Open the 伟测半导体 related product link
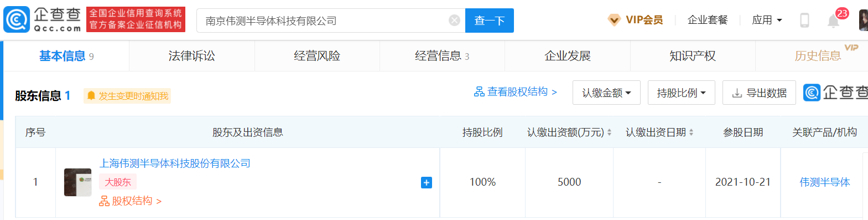This screenshot has height=220, width=868. pos(825,182)
